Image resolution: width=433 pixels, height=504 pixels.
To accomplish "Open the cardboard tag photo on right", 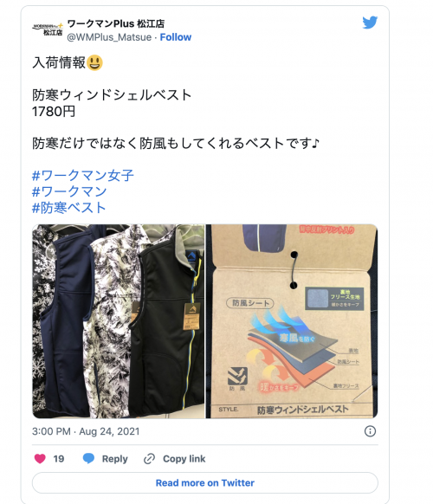I will tap(292, 321).
